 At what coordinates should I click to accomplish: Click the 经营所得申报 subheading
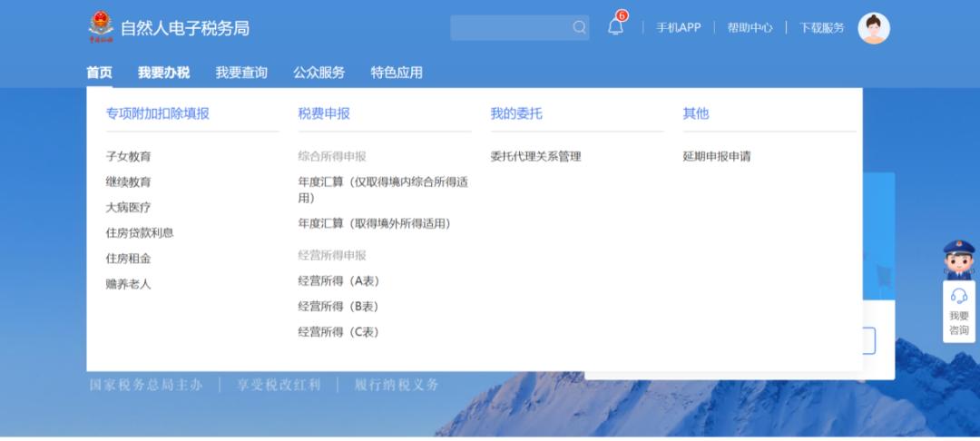click(x=332, y=256)
